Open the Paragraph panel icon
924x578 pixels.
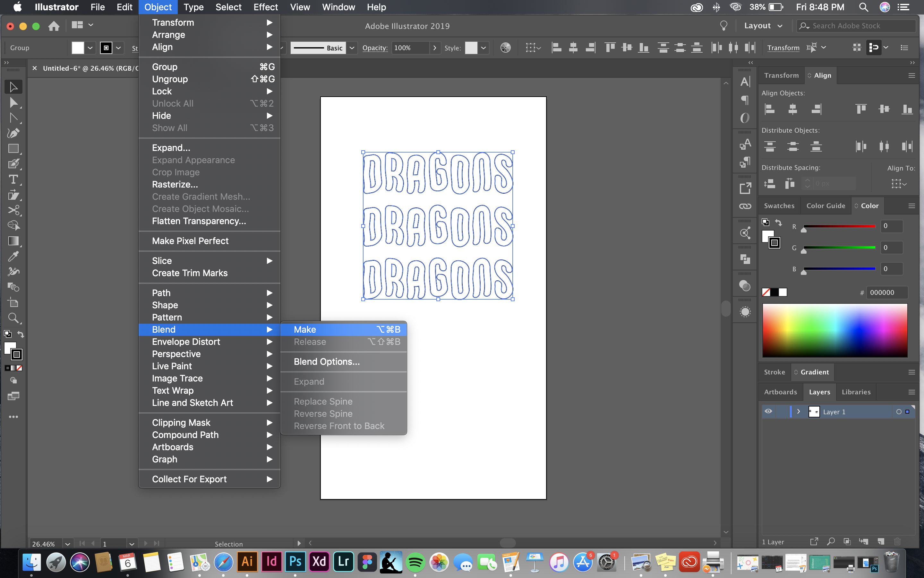click(x=745, y=100)
